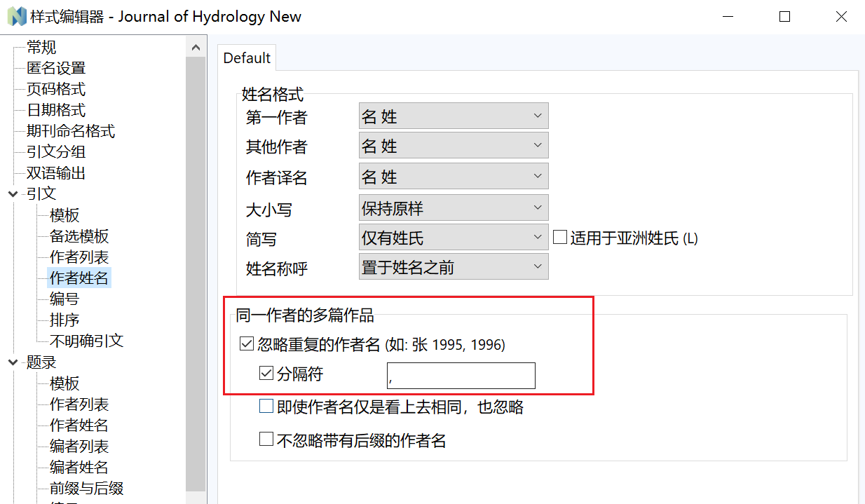
Task: Click the 作者译名 field label
Action: pyautogui.click(x=276, y=177)
